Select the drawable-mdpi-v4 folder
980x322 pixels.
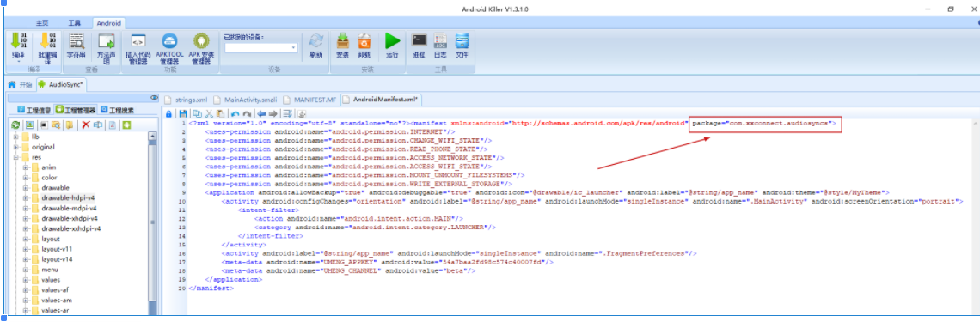point(70,209)
